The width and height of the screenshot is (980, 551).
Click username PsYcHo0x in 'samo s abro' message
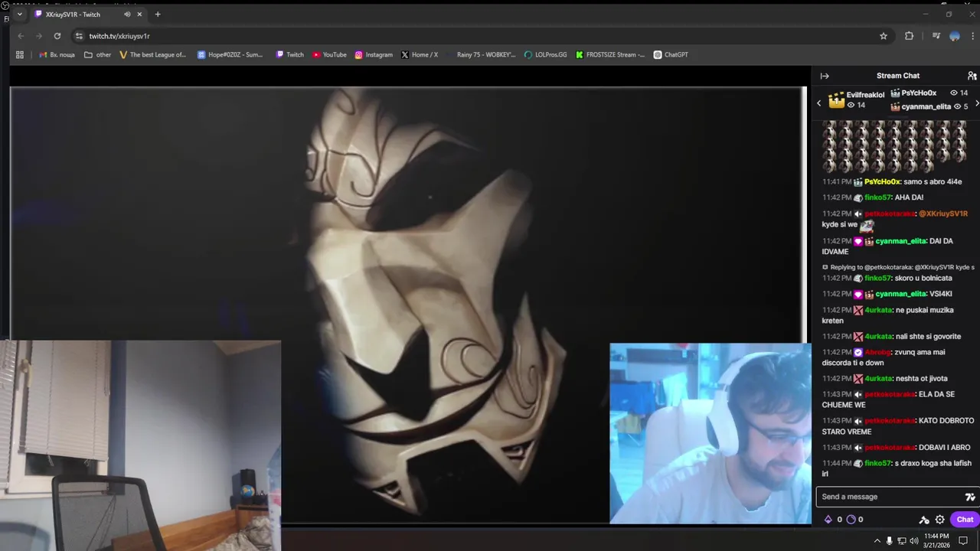click(x=882, y=181)
